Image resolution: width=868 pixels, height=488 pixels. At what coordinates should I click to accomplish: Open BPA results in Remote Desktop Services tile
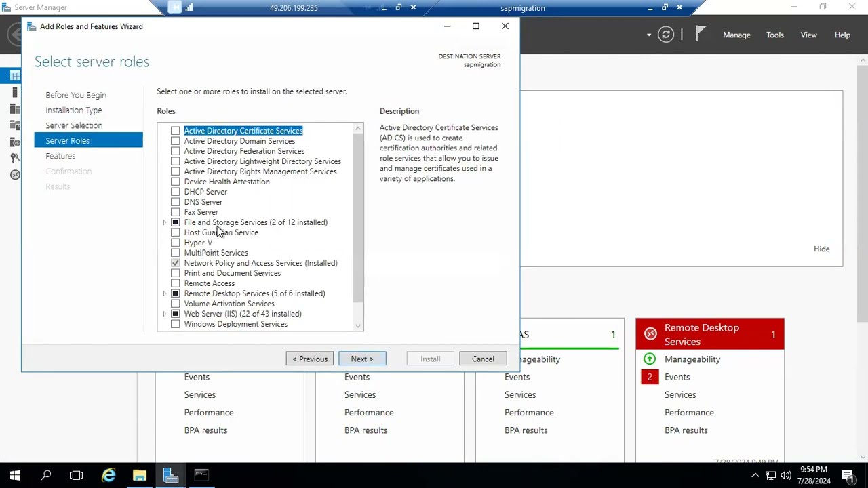[x=686, y=430]
